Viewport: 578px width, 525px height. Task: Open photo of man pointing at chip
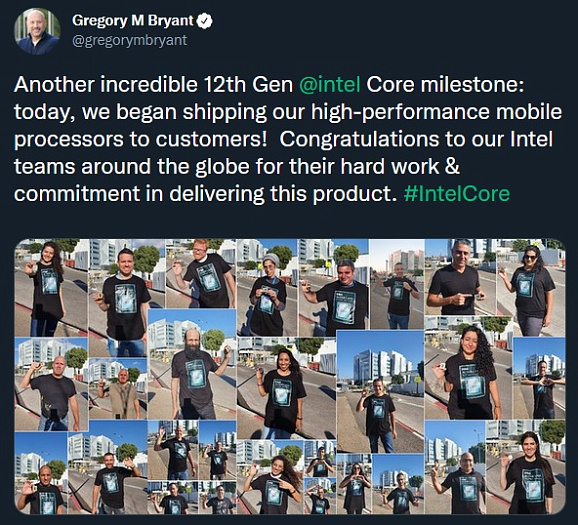[x=461, y=277]
